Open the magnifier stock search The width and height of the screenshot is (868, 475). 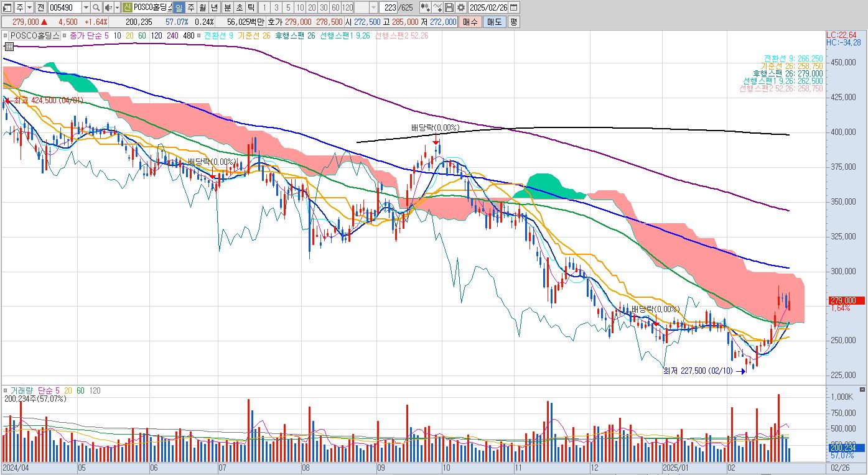pyautogui.click(x=96, y=7)
